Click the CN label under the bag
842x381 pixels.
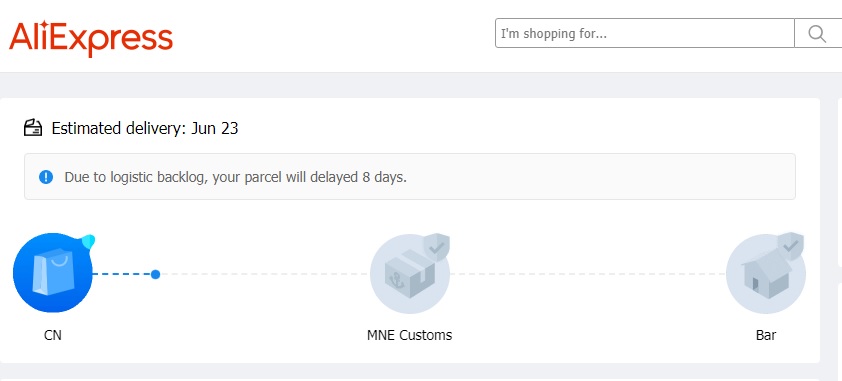(x=53, y=335)
